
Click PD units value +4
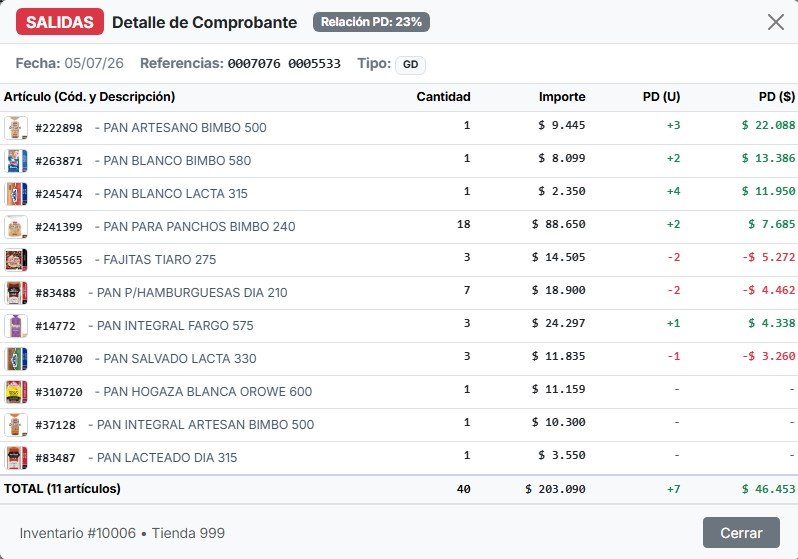click(x=673, y=191)
